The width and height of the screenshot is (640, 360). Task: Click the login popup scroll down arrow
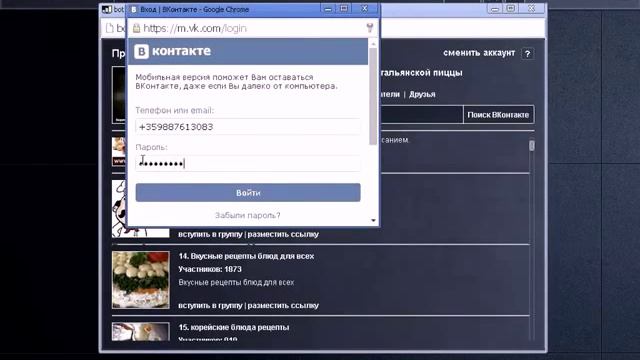click(x=373, y=220)
